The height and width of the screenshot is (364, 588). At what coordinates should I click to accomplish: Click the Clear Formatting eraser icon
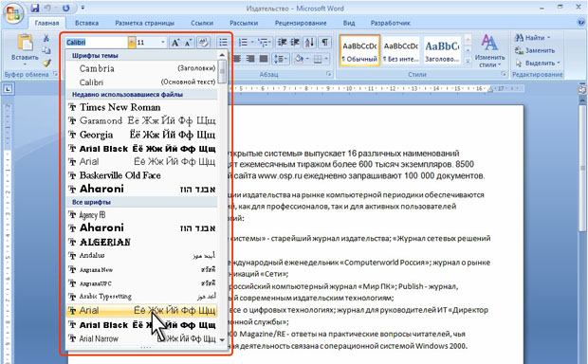click(x=204, y=43)
